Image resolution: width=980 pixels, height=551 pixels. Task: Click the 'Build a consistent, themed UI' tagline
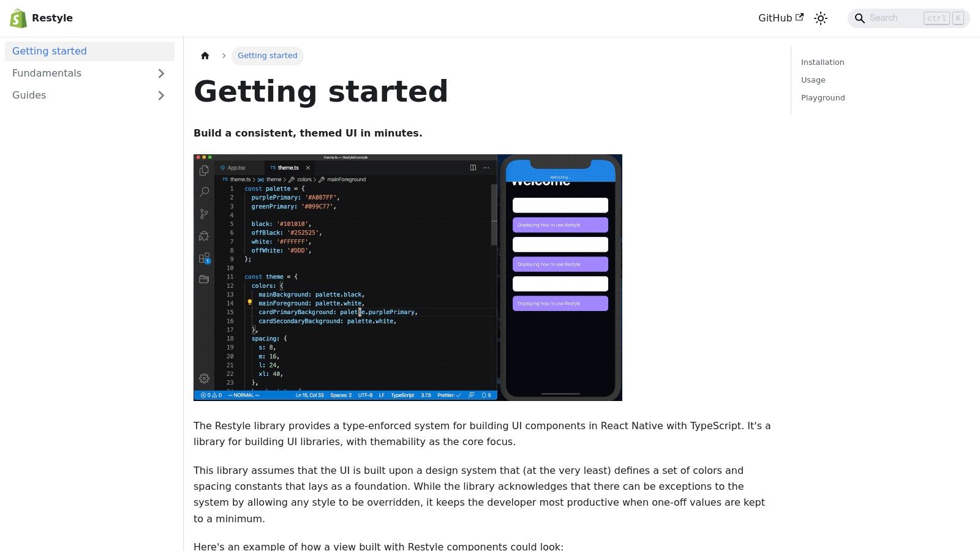pyautogui.click(x=308, y=133)
